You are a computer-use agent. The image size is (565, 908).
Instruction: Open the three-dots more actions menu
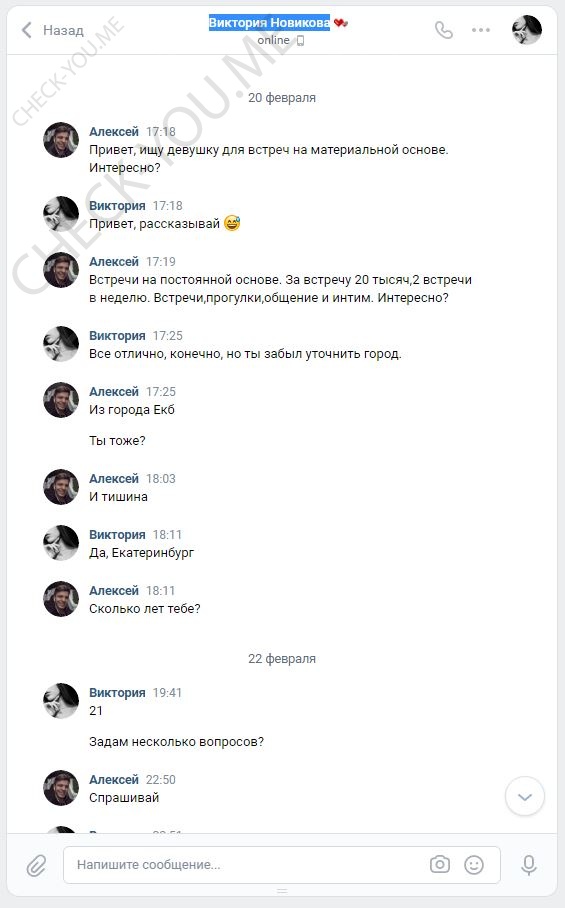[480, 30]
